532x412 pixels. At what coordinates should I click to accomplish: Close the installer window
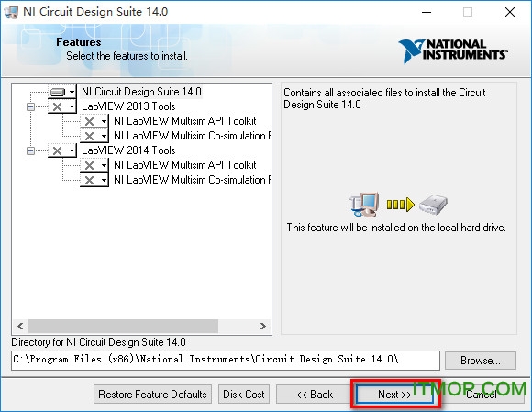click(510, 12)
